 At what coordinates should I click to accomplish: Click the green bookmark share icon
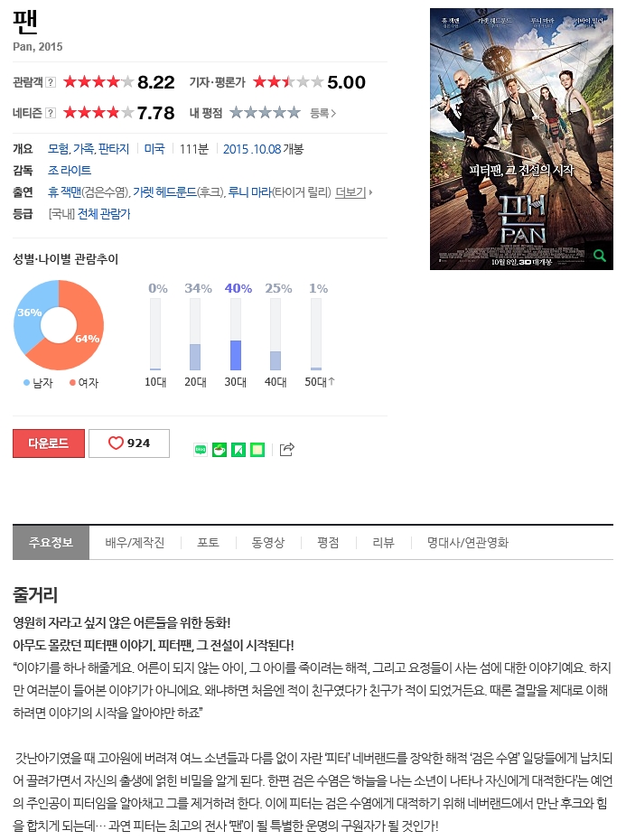click(x=238, y=450)
